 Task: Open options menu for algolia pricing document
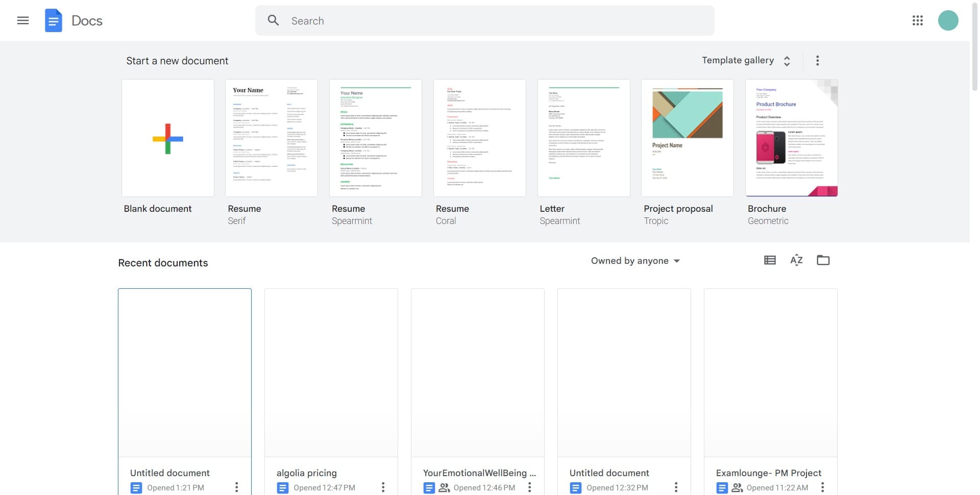click(x=383, y=487)
